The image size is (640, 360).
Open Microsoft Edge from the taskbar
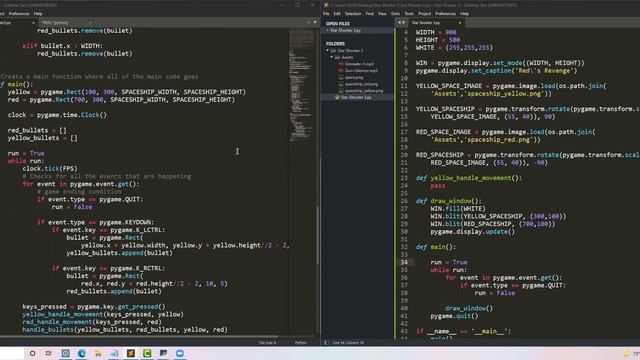click(x=82, y=353)
